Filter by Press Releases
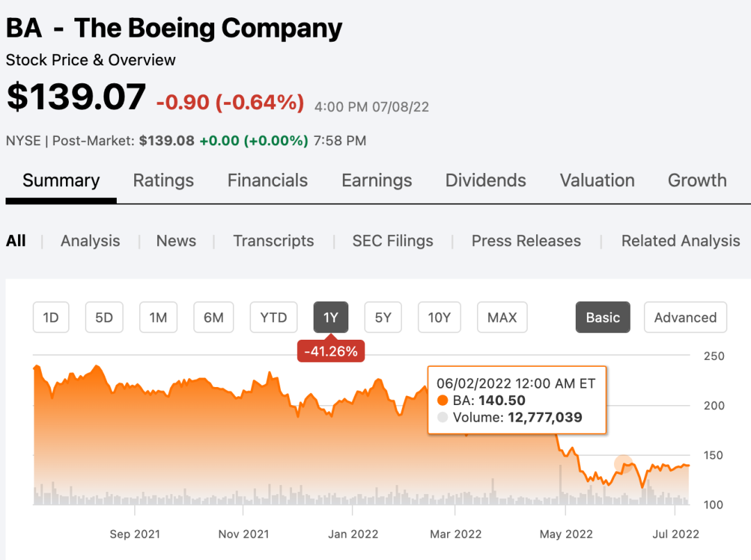 tap(526, 240)
